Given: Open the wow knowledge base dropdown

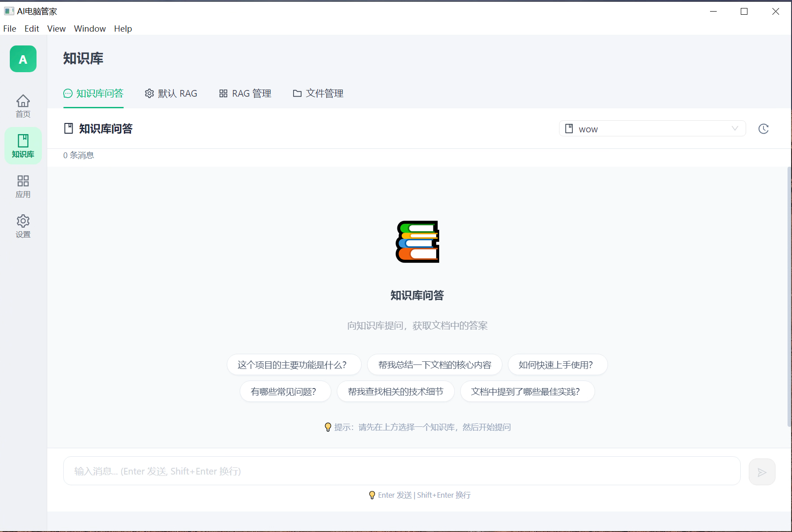Looking at the screenshot, I should [x=652, y=129].
